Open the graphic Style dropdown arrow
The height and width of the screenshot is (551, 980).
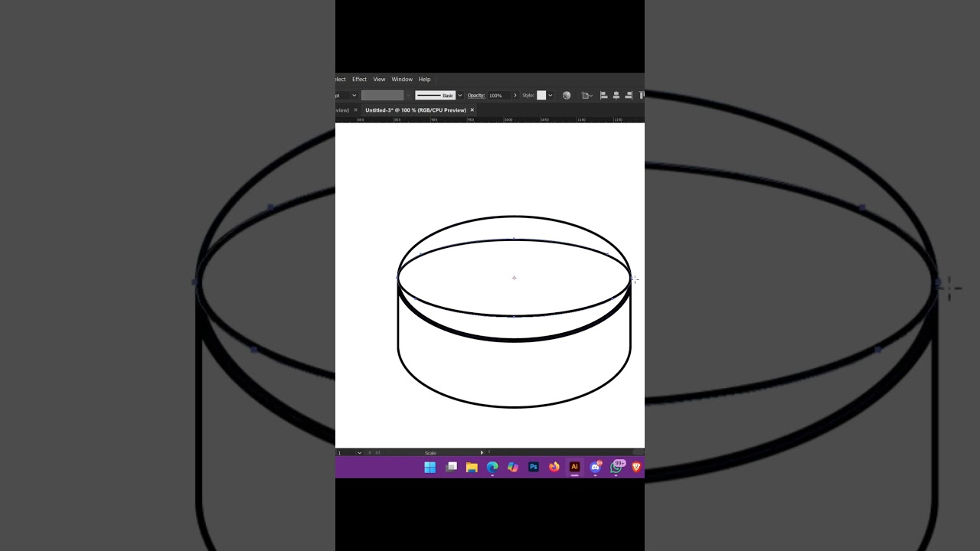(550, 96)
